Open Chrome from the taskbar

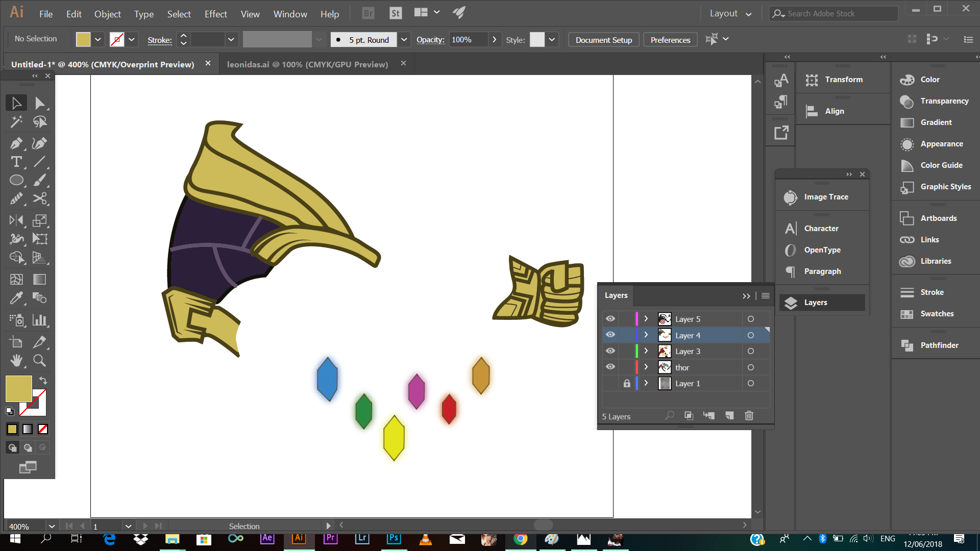[521, 539]
